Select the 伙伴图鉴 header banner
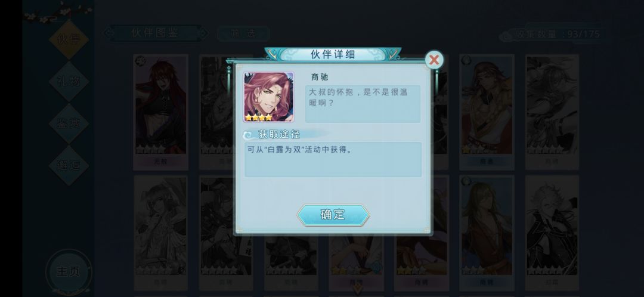The height and width of the screenshot is (297, 644). (x=155, y=33)
